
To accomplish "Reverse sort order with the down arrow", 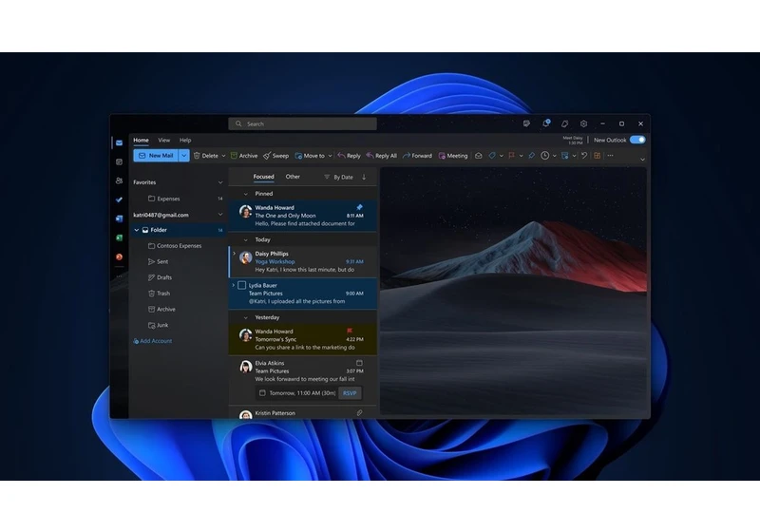I will [364, 177].
